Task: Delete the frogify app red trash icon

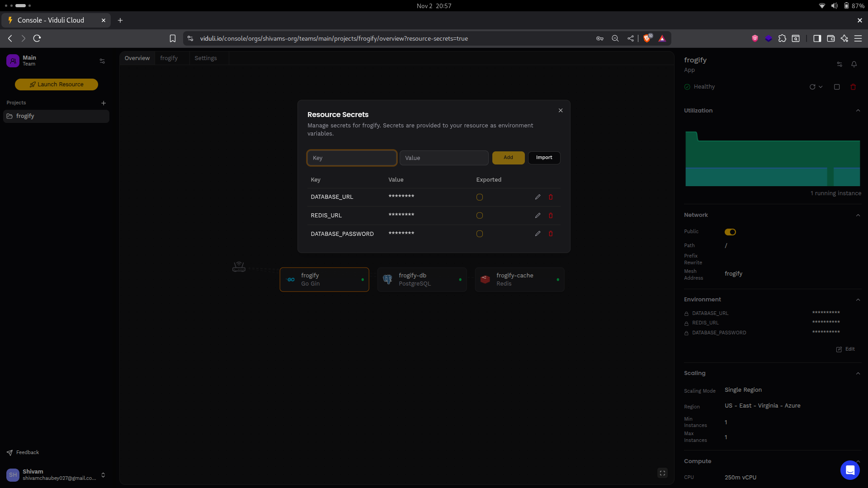Action: [853, 87]
